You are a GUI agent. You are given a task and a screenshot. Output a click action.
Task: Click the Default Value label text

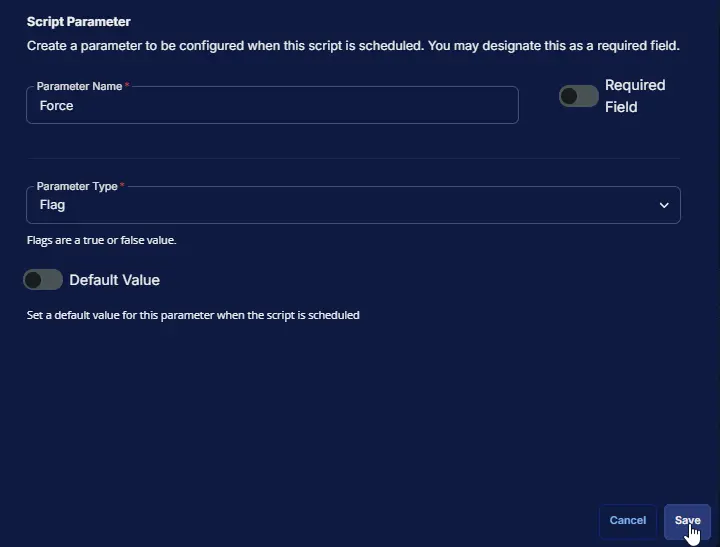pyautogui.click(x=114, y=280)
